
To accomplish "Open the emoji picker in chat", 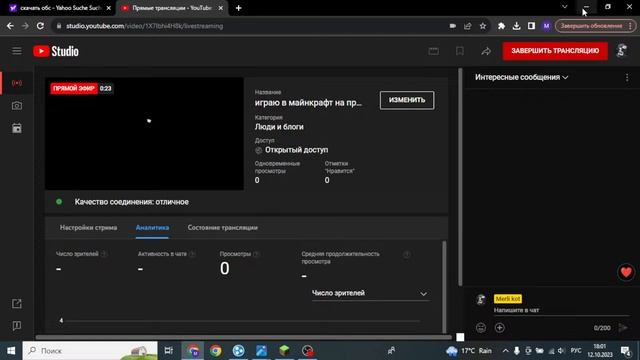I will point(481,327).
